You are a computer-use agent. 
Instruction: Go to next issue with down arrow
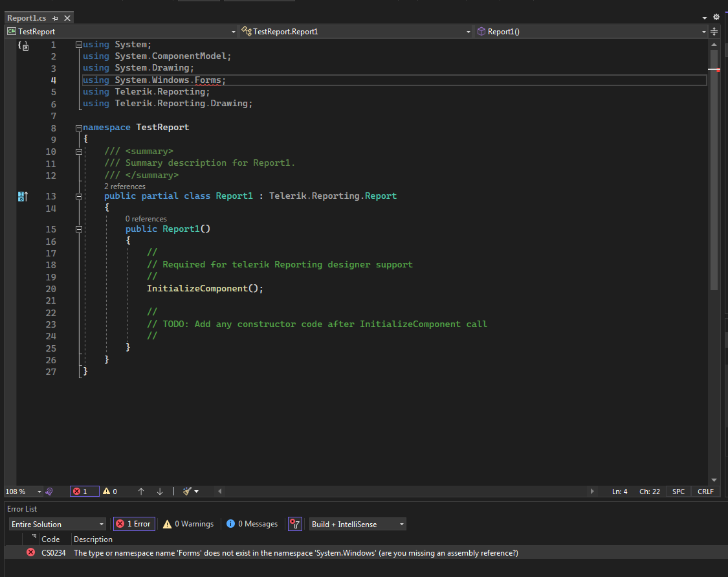(160, 492)
